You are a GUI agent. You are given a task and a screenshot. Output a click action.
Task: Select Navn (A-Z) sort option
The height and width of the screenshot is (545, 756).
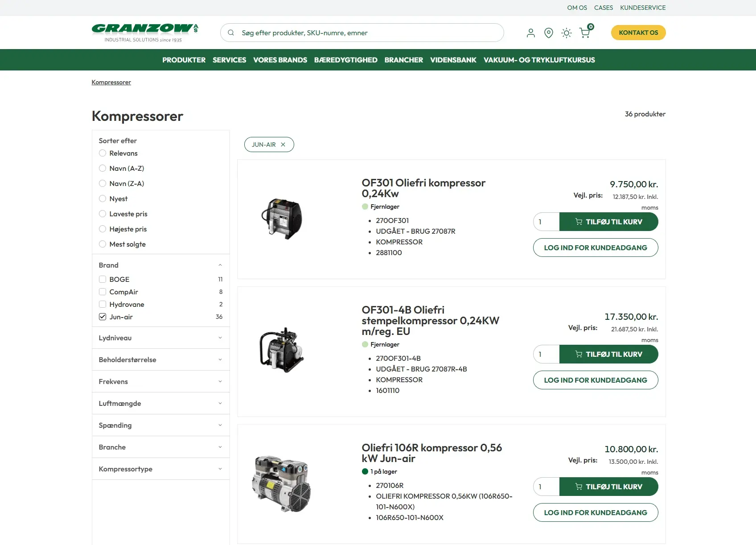tap(103, 168)
